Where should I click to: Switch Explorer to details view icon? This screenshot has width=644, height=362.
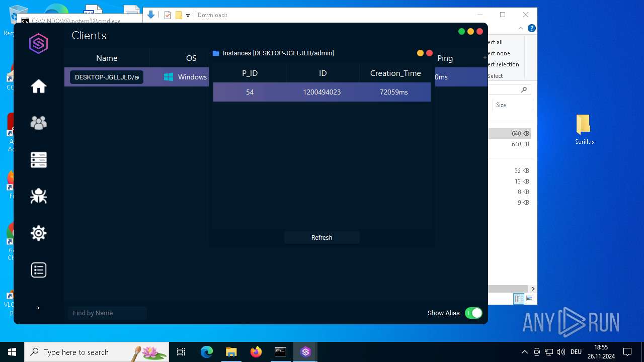[519, 299]
